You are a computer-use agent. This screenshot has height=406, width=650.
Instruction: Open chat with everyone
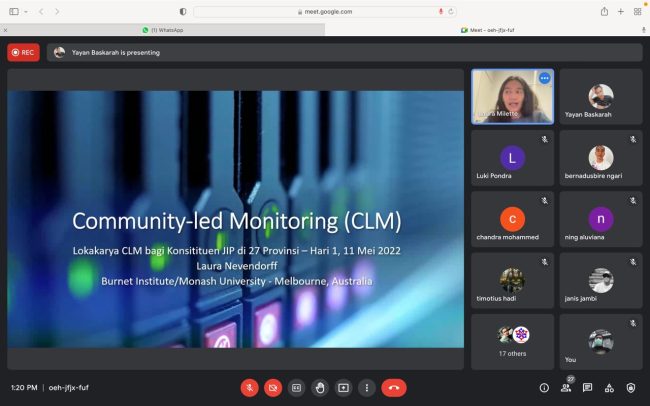click(x=588, y=387)
